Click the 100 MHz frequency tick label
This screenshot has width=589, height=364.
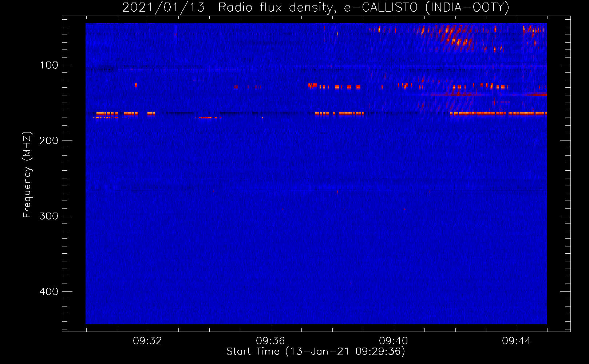49,65
